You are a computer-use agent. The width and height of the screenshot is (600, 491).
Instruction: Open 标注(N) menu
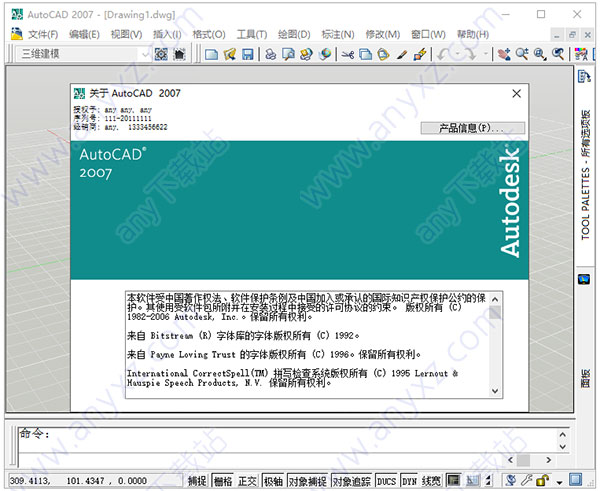pyautogui.click(x=338, y=35)
